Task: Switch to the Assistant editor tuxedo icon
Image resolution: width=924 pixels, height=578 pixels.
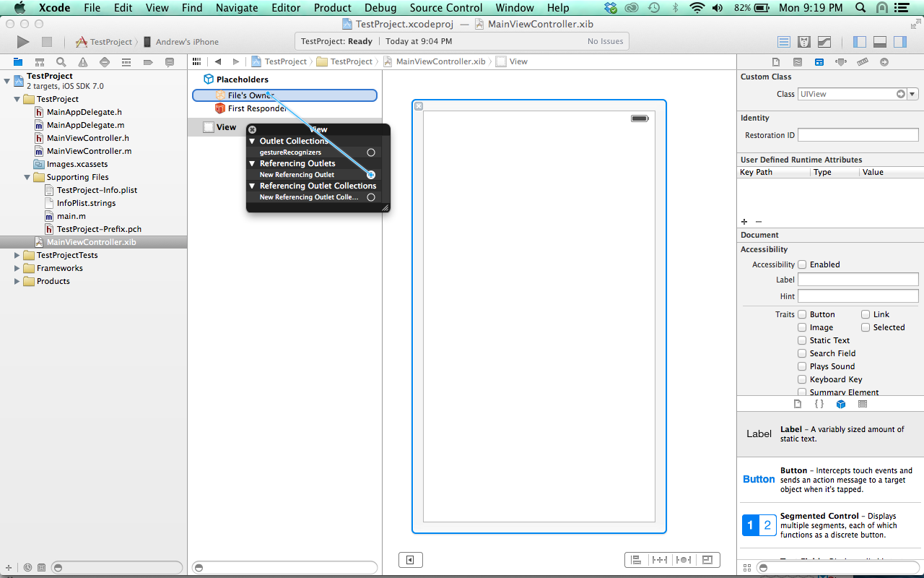Action: pos(804,42)
